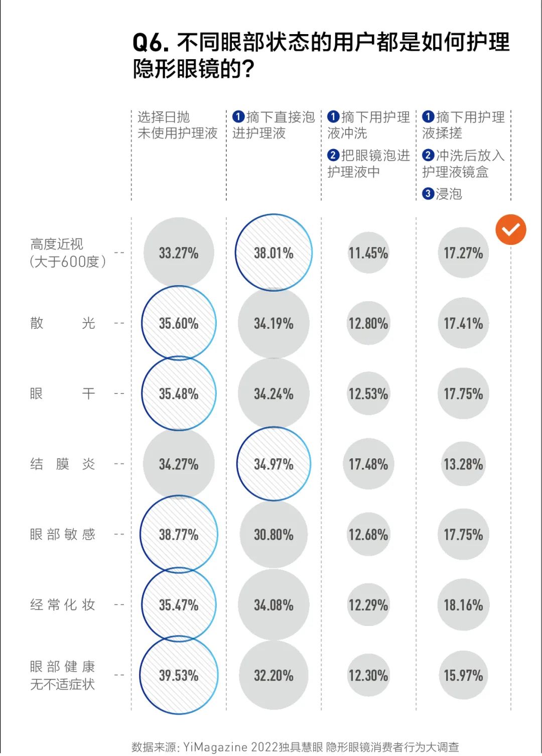Select the 高度近视 row label

tap(68, 253)
